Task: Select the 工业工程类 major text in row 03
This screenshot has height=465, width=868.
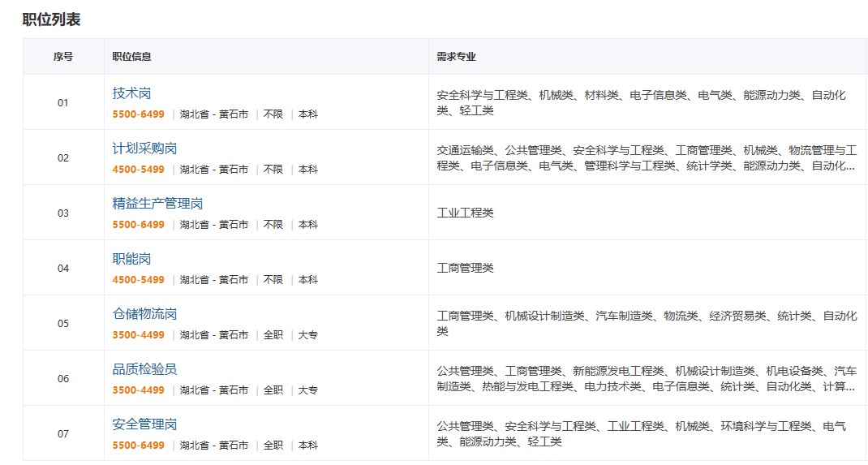Action: [465, 213]
